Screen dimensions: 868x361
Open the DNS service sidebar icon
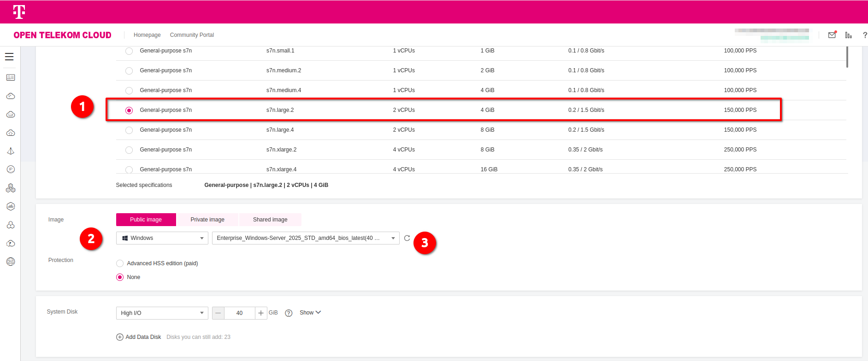[11, 262]
